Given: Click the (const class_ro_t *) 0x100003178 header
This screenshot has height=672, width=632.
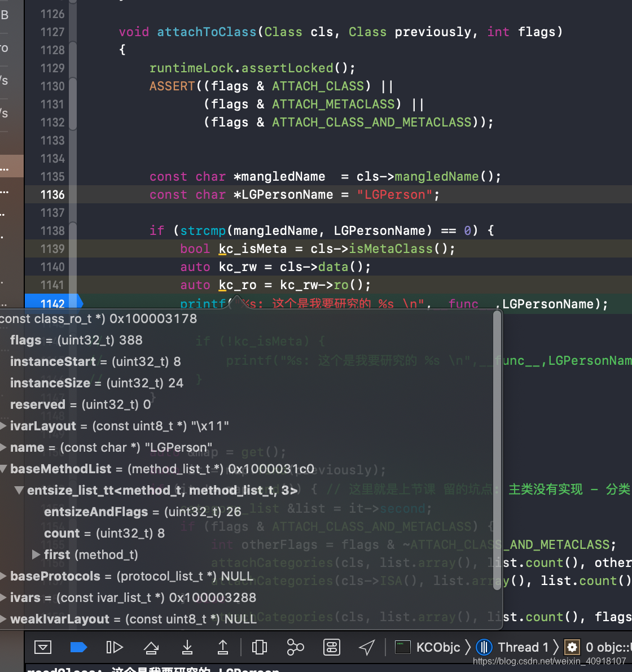Looking at the screenshot, I should pos(99,319).
